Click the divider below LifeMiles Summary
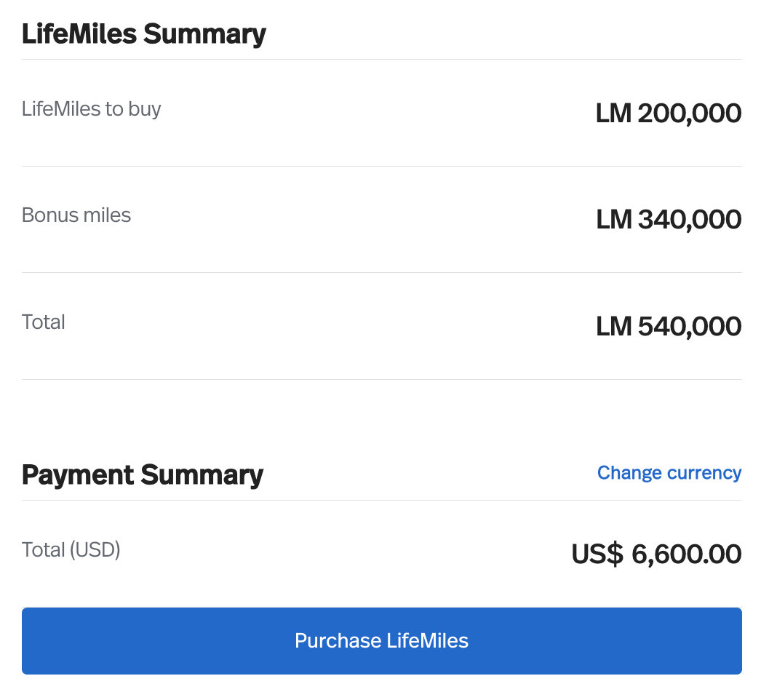 381,57
